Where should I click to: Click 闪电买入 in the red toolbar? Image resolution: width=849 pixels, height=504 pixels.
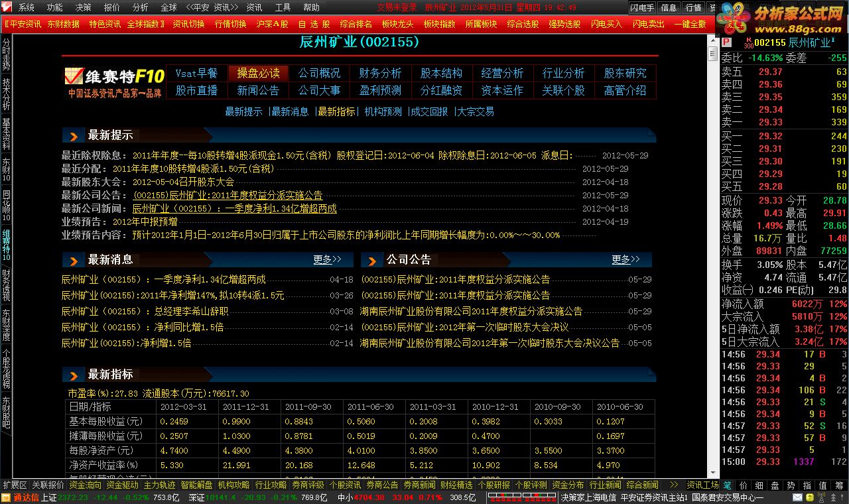pyautogui.click(x=607, y=24)
